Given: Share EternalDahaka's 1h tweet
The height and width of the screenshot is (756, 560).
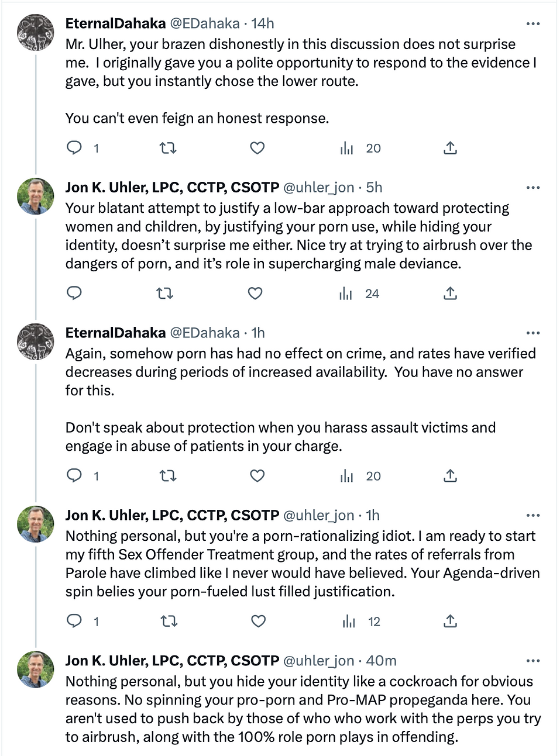Looking at the screenshot, I should coord(450,475).
